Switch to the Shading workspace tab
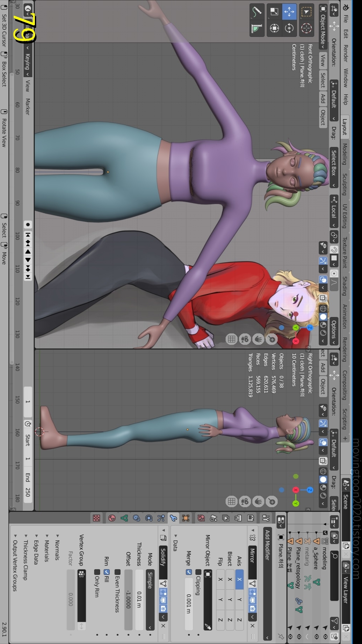The height and width of the screenshot is (644, 362). 345,286
